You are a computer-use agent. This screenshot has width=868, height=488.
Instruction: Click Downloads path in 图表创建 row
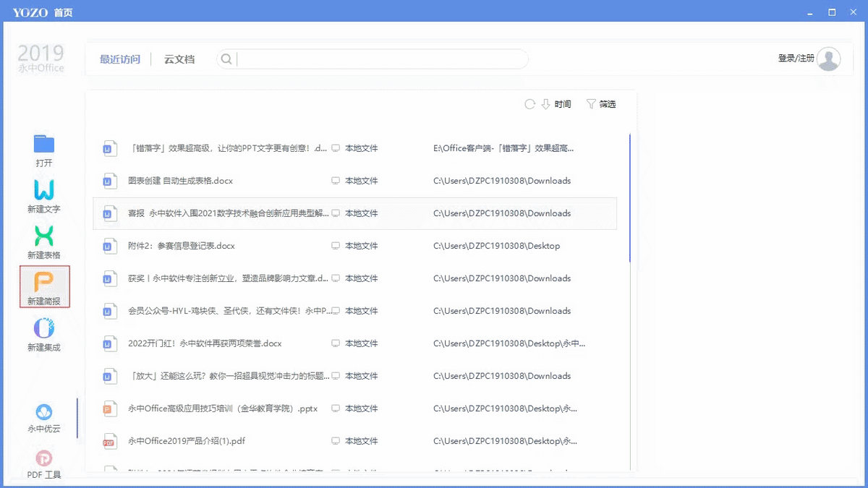[x=502, y=181]
